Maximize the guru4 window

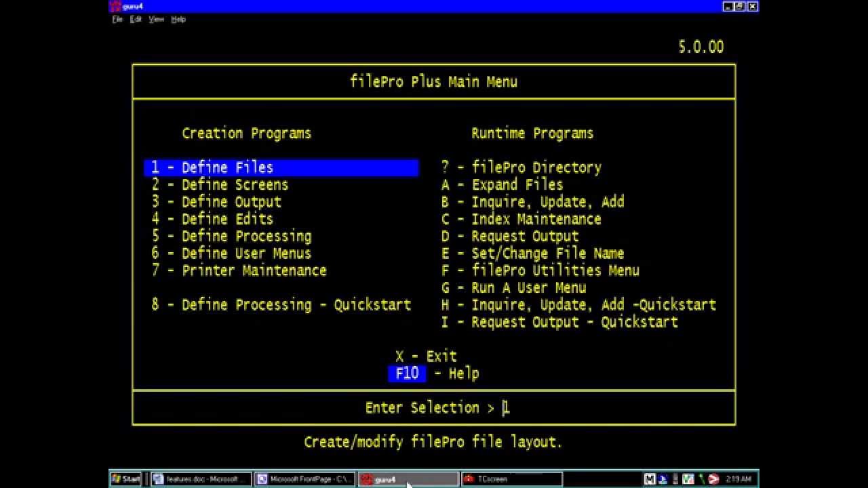tap(740, 6)
